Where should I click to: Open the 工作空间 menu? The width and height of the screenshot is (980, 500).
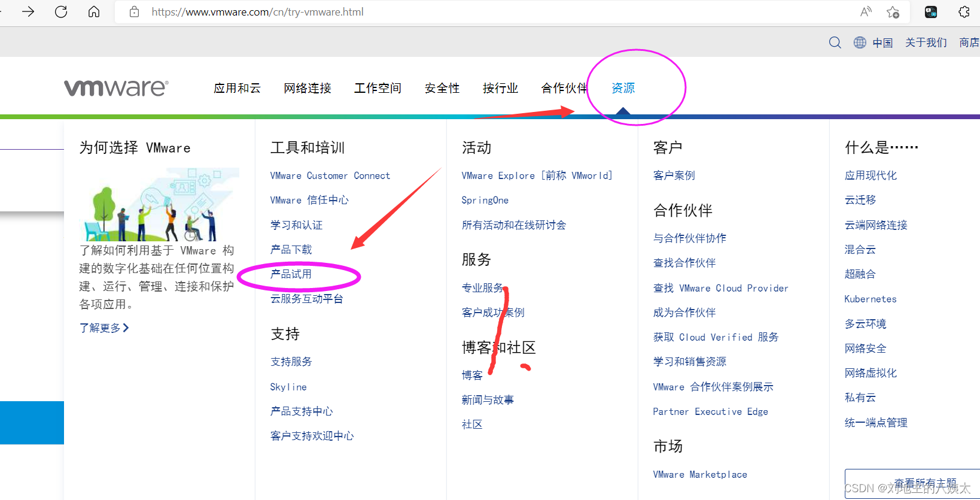tap(378, 88)
